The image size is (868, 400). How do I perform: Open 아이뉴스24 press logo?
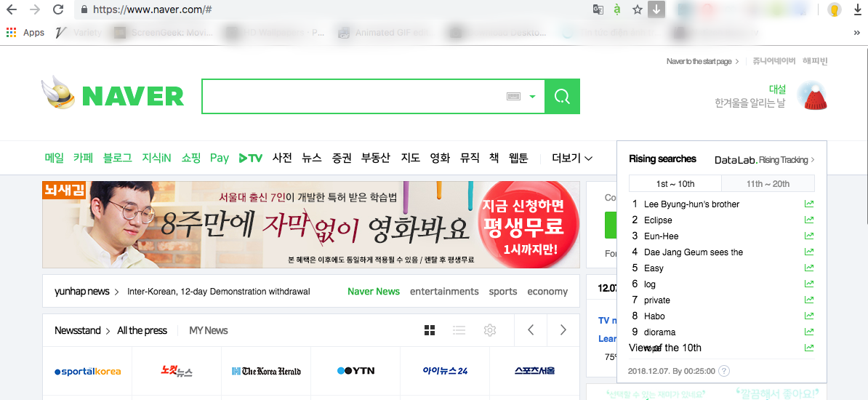445,371
